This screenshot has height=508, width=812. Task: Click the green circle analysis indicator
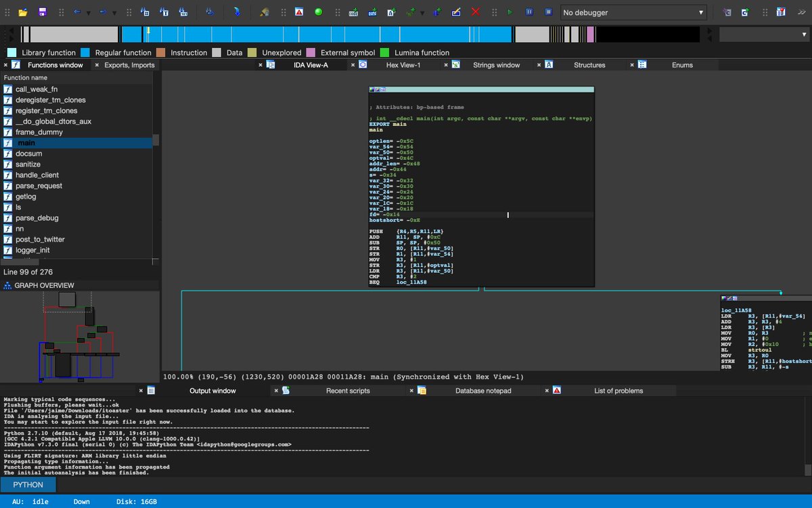pos(318,12)
